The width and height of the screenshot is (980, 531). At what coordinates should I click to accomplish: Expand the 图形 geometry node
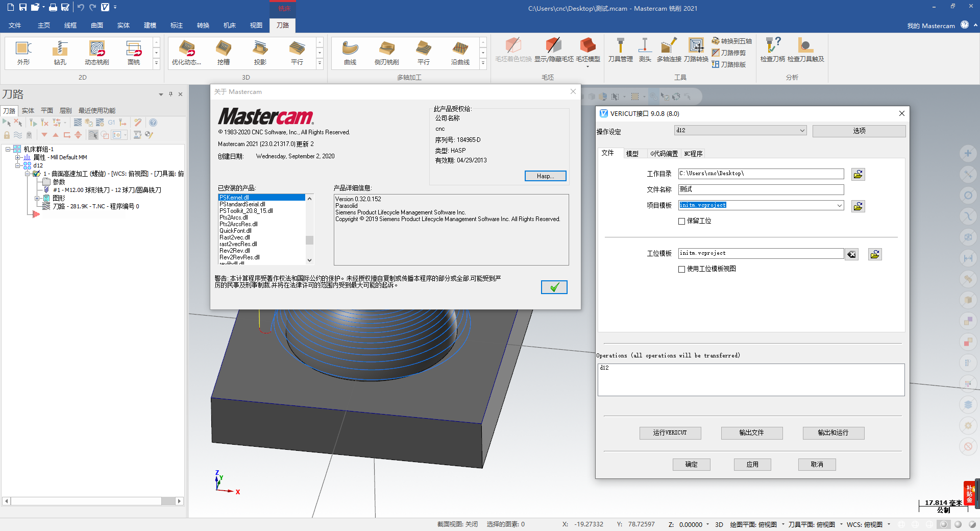point(37,198)
